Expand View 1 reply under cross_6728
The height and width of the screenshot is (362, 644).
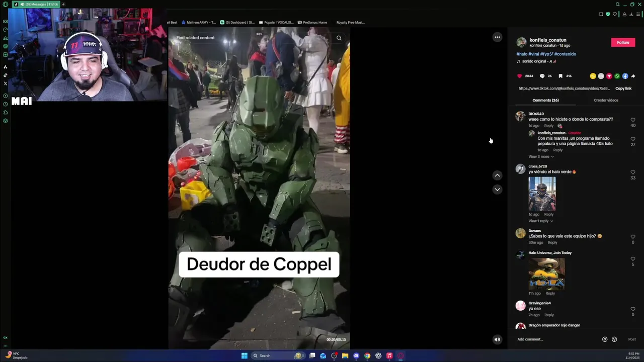(x=540, y=221)
